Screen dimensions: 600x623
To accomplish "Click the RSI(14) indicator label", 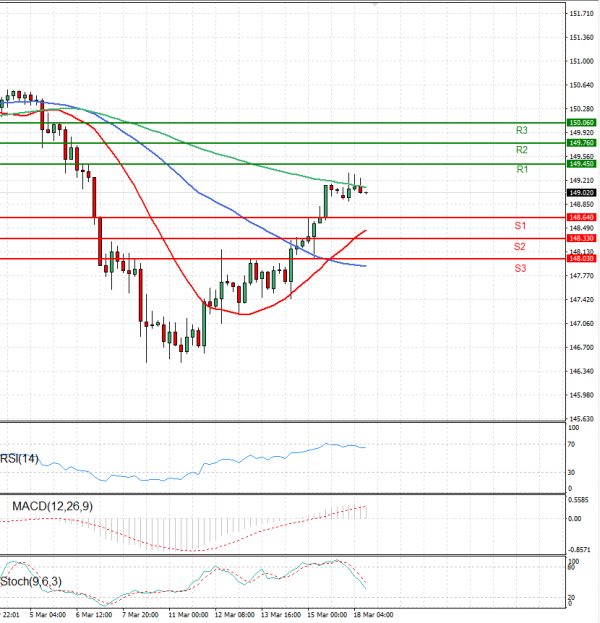I will [x=19, y=459].
